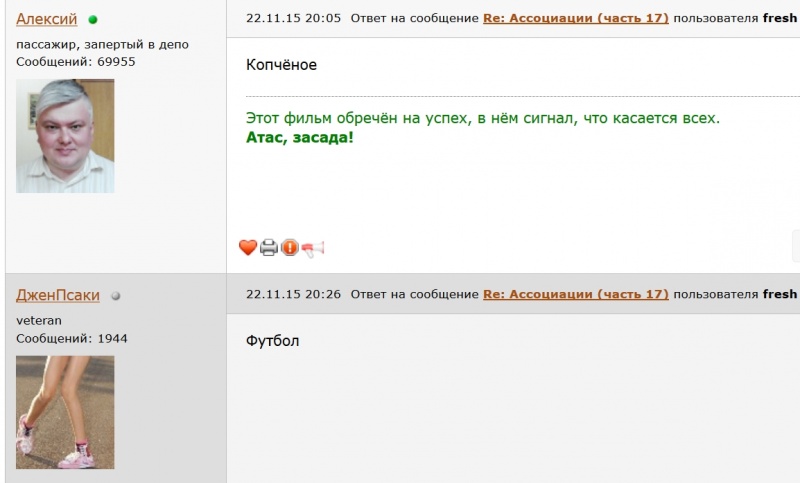Click username fresh in the 20:26 post header
The image size is (800, 483).
pyautogui.click(x=780, y=294)
